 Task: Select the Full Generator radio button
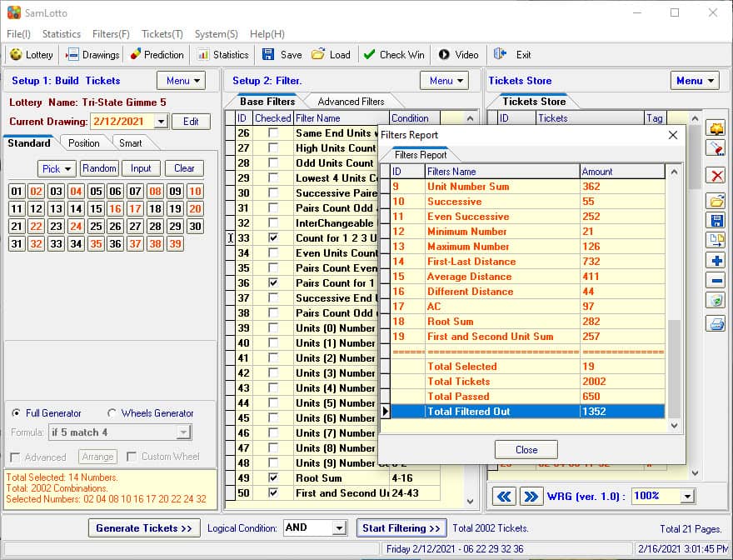coord(17,413)
